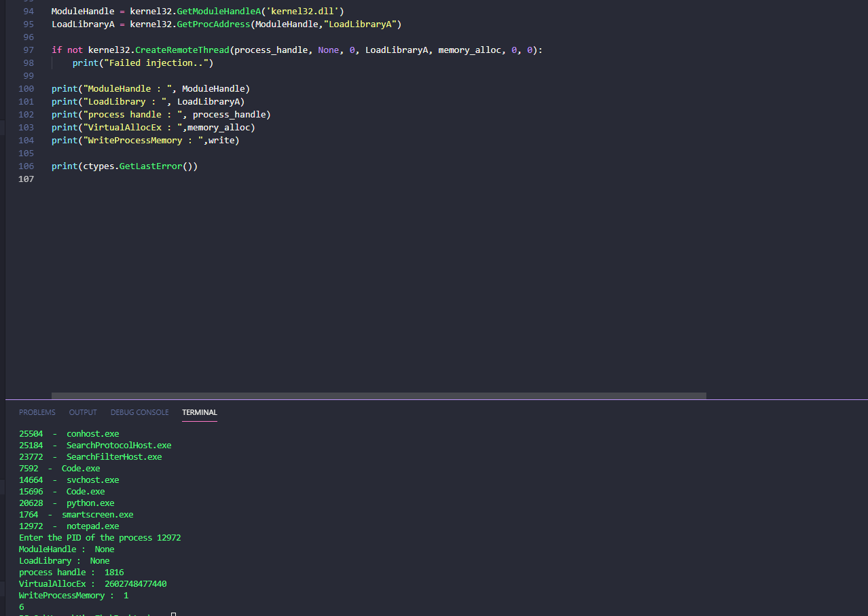Open the OUTPUT panel tab
The width and height of the screenshot is (868, 616).
point(82,412)
